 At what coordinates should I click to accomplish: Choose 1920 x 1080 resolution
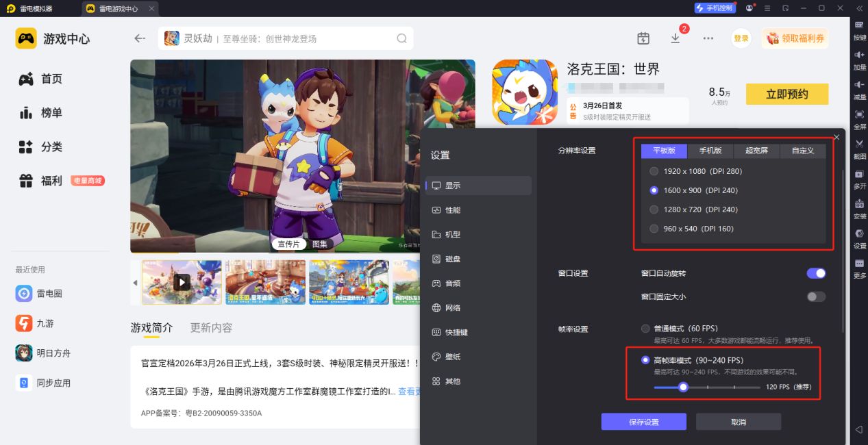[696, 171]
